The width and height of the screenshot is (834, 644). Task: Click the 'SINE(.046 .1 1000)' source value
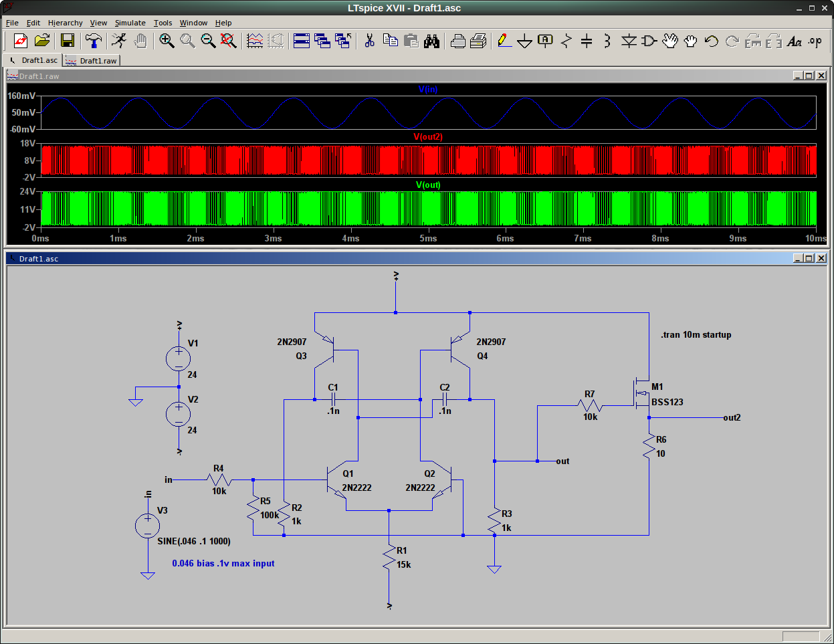coord(194,541)
